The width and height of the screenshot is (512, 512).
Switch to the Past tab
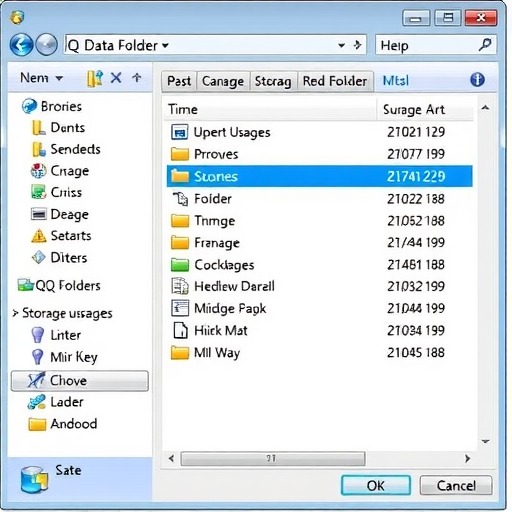[x=179, y=81]
